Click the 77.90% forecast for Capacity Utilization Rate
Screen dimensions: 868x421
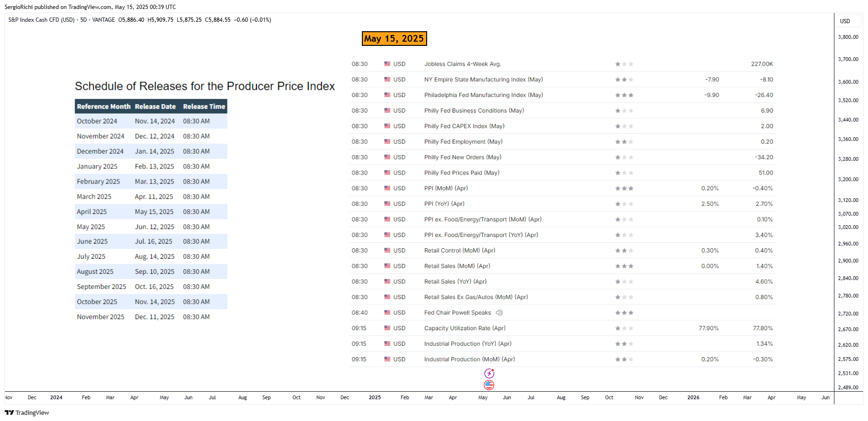[x=709, y=328]
